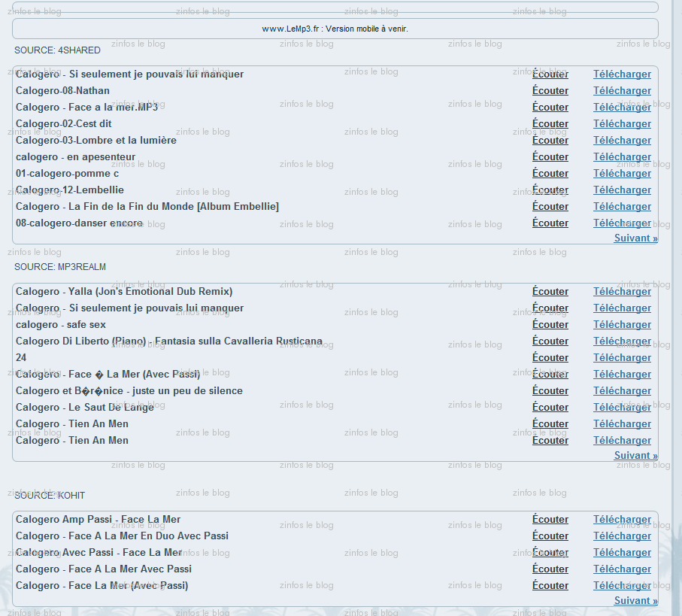This screenshot has height=616, width=682.
Task: Play "Calogero - La Fin de la Fin du Monde"
Action: pos(550,206)
